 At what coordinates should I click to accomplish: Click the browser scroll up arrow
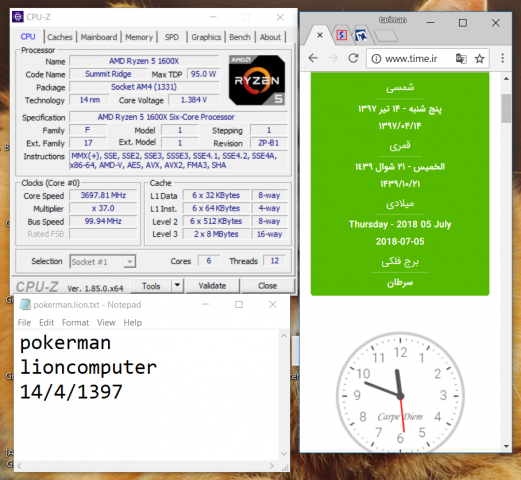click(x=506, y=79)
